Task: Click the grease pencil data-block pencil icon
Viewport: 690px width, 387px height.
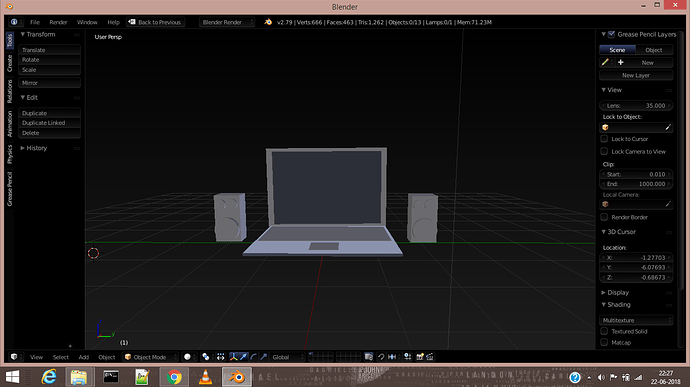Action: [605, 63]
